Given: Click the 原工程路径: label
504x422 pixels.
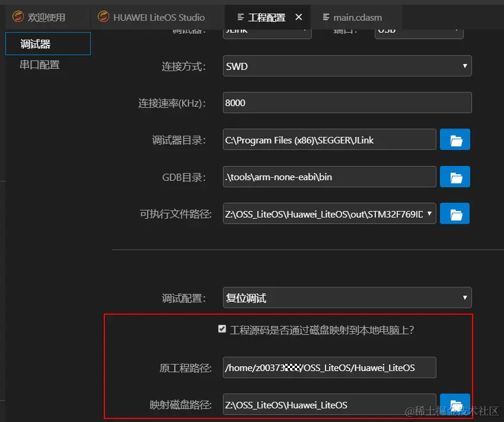Looking at the screenshot, I should (x=186, y=368).
